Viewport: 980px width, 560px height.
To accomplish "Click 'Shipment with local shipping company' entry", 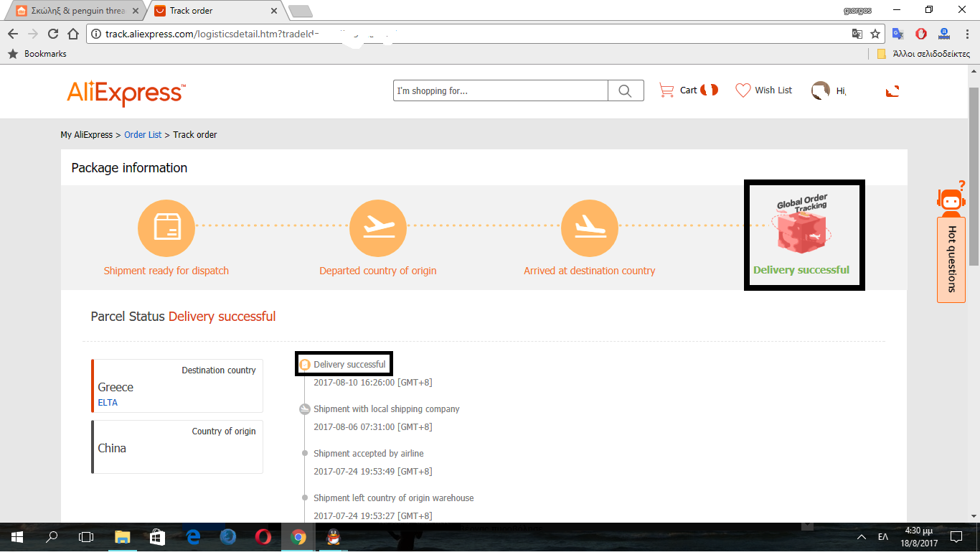I will (x=387, y=409).
